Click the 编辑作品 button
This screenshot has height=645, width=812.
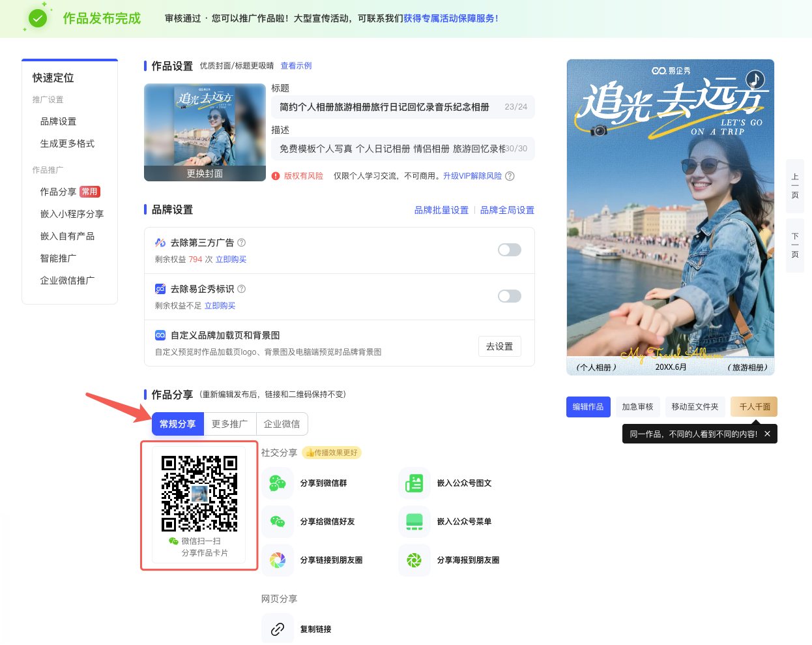(x=588, y=407)
